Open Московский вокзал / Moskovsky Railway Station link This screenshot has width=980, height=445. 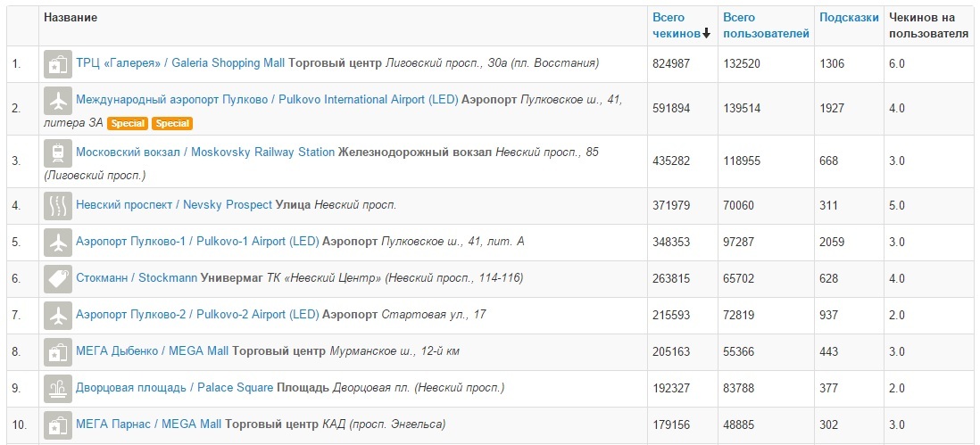[x=204, y=152]
